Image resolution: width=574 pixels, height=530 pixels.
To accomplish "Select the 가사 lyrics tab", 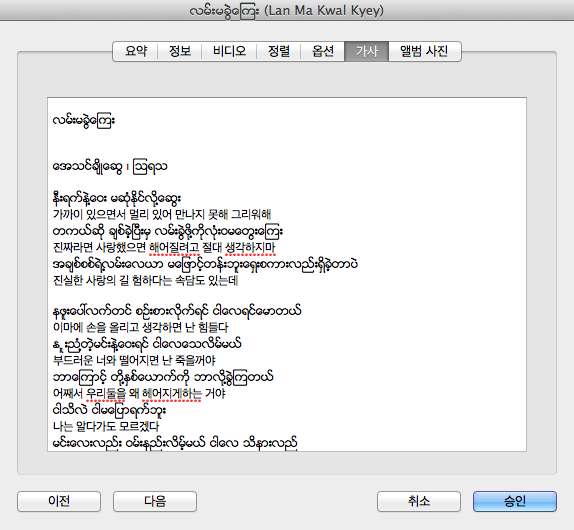I will tap(366, 51).
